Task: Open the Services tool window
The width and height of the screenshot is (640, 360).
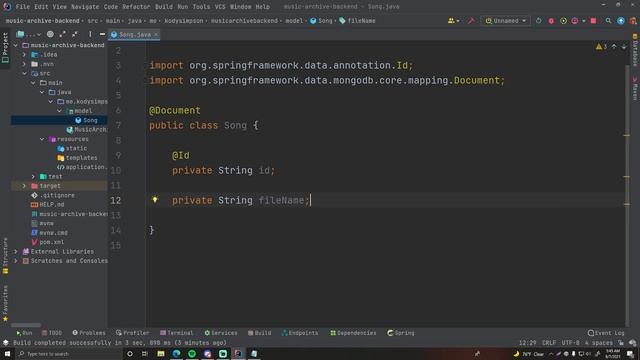Action: click(x=221, y=333)
